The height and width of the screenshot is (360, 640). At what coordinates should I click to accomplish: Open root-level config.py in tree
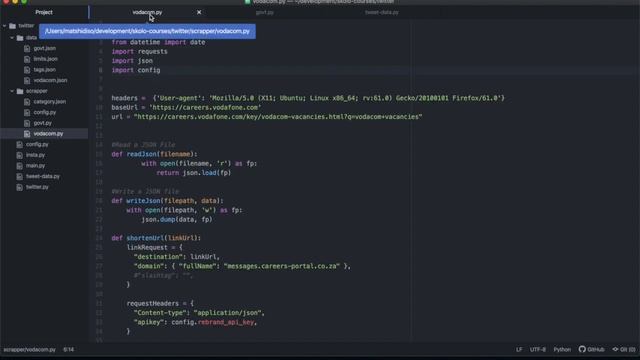(x=37, y=144)
